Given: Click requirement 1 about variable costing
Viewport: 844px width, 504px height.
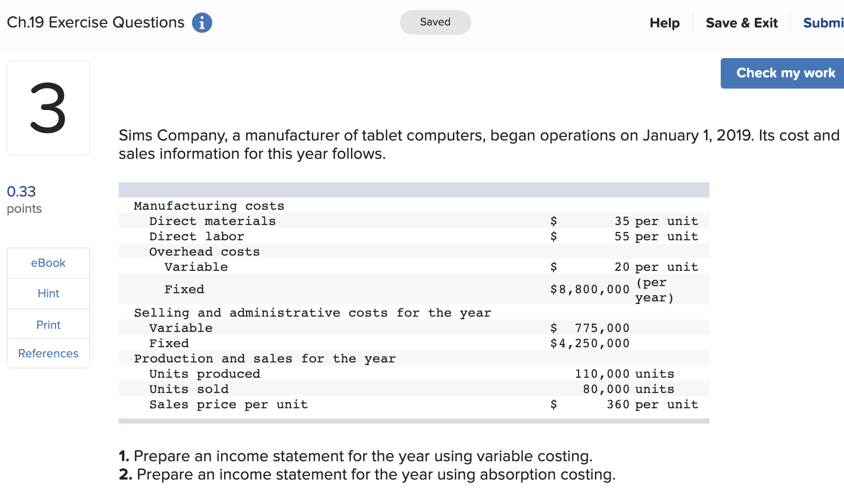Looking at the screenshot, I should pyautogui.click(x=356, y=456).
